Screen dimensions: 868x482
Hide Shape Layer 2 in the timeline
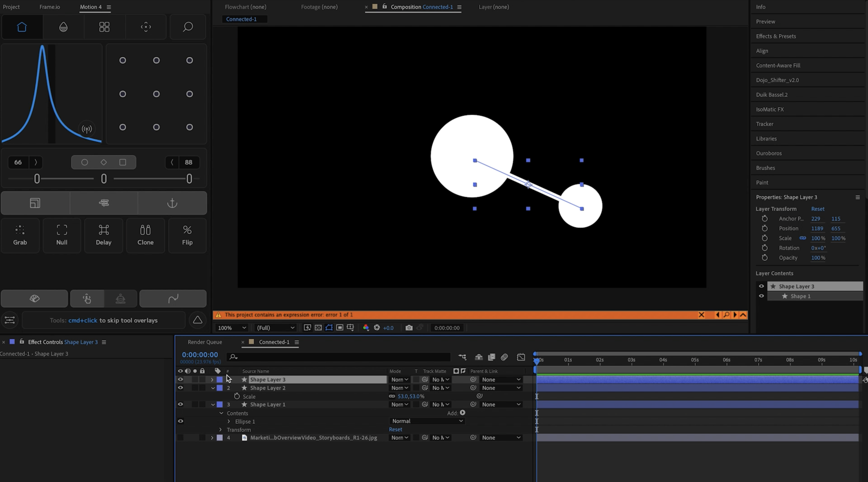181,388
